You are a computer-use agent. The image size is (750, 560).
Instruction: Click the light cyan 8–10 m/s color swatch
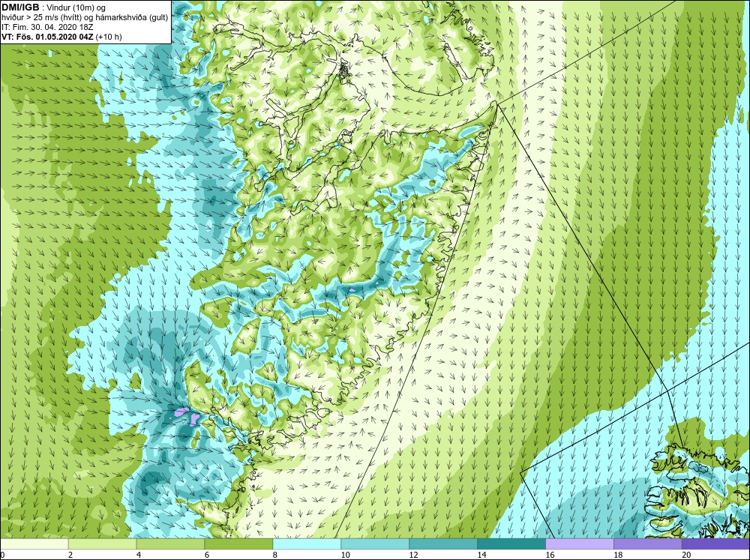pyautogui.click(x=307, y=544)
